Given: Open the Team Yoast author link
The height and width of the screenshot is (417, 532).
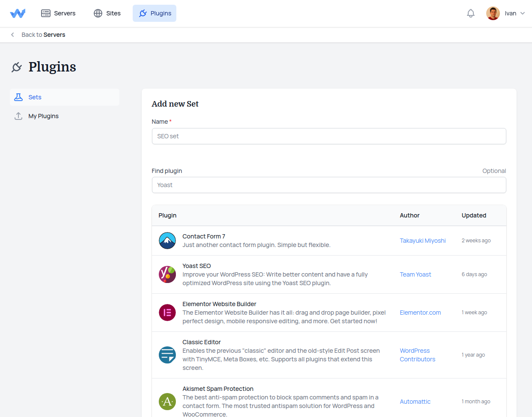Looking at the screenshot, I should pyautogui.click(x=416, y=274).
